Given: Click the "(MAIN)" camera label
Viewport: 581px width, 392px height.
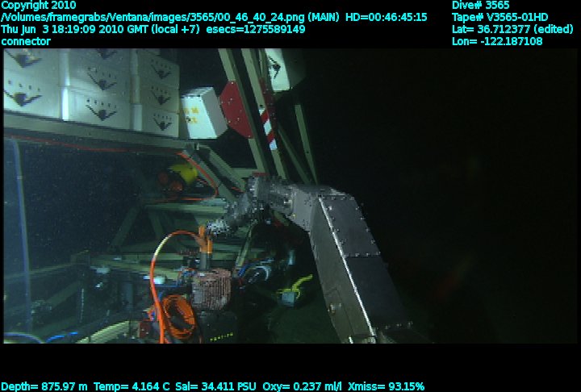Looking at the screenshot, I should [x=324, y=18].
